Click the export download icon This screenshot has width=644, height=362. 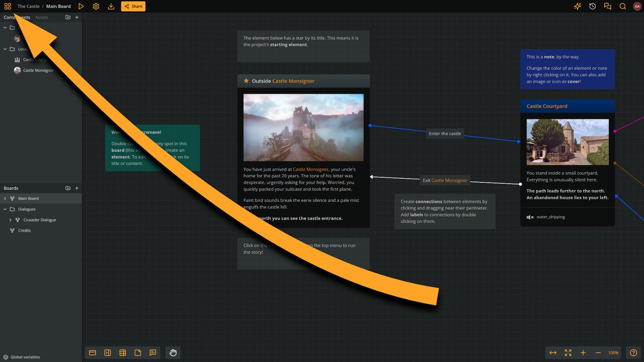click(x=111, y=6)
